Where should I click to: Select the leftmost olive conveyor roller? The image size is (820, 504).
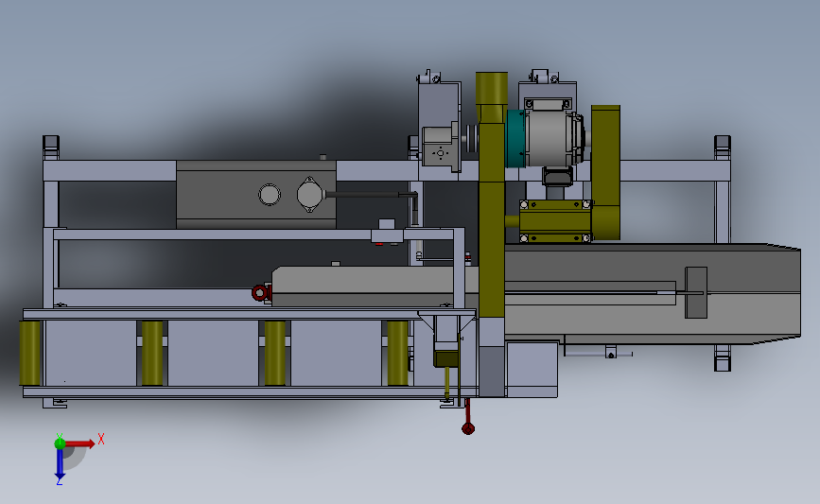pos(30,353)
